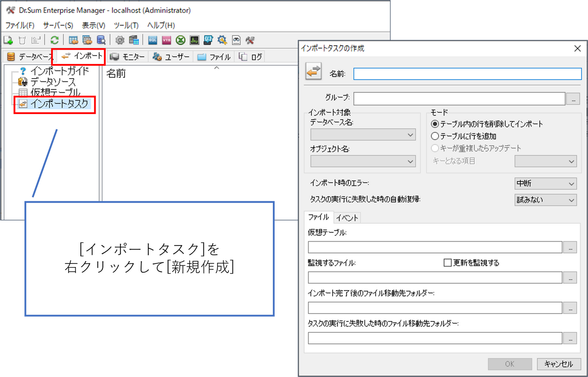Screen dimensions: 588x377
Task: Open the サーバー(S) menu
Action: (58, 25)
